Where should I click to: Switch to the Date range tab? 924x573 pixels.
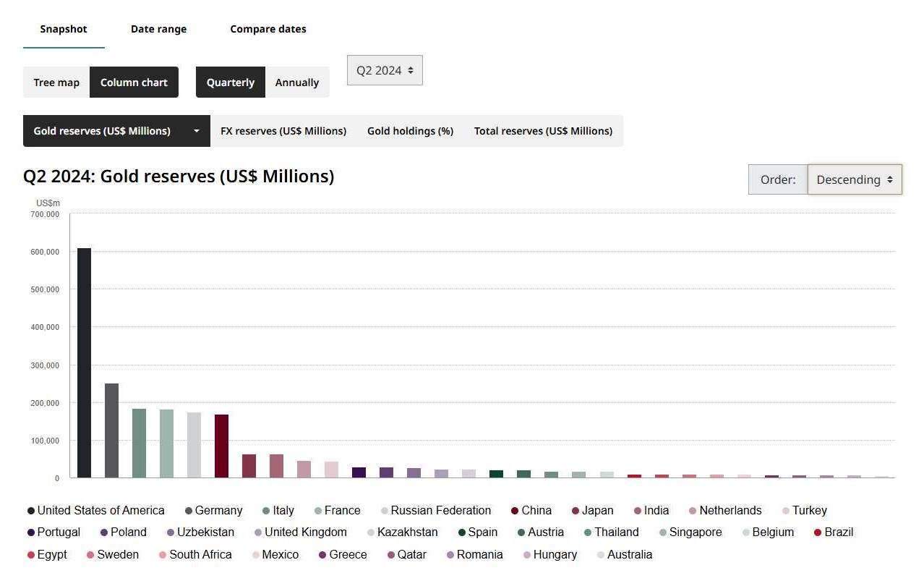158,29
